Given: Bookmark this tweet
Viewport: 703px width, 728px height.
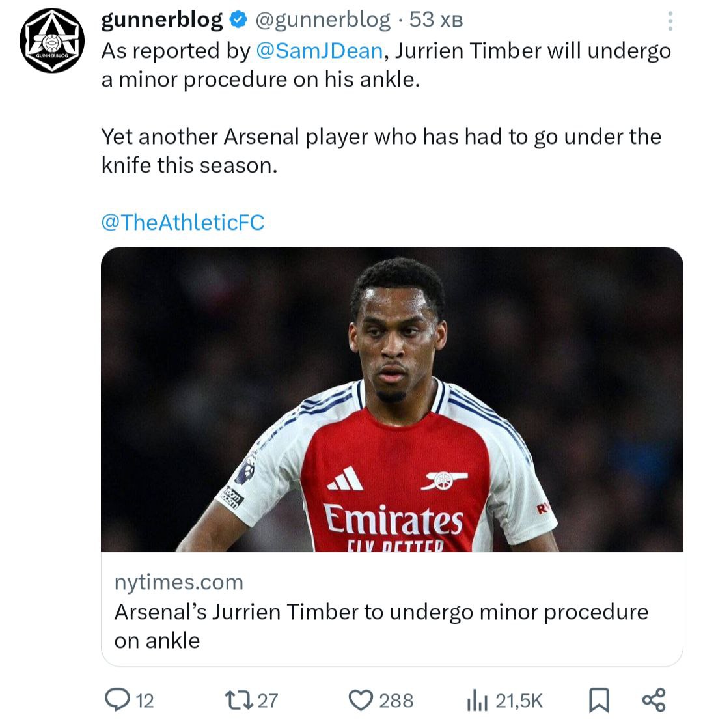Looking at the screenshot, I should (599, 700).
